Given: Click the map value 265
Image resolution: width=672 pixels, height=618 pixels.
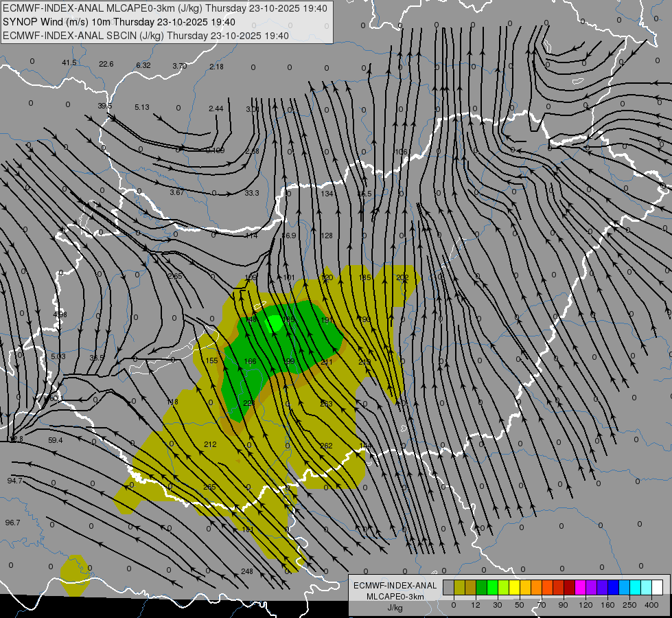Looking at the screenshot, I should click(209, 487).
